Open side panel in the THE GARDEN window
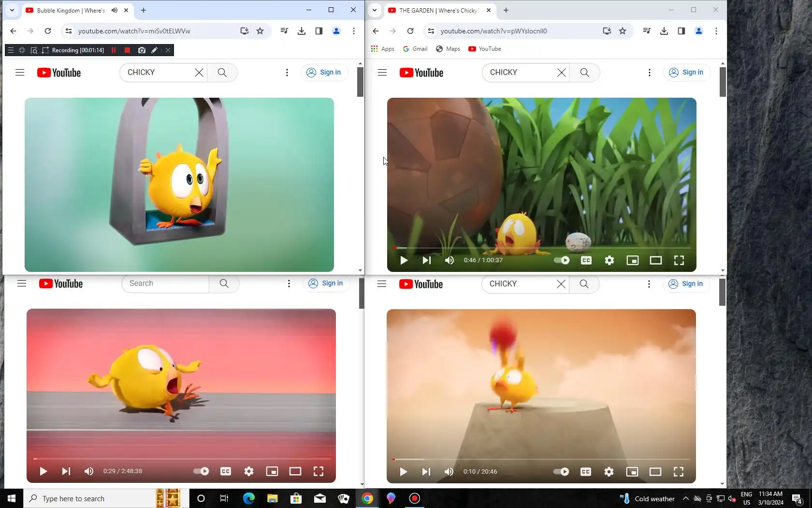Screen dimensions: 812x508 681,31
